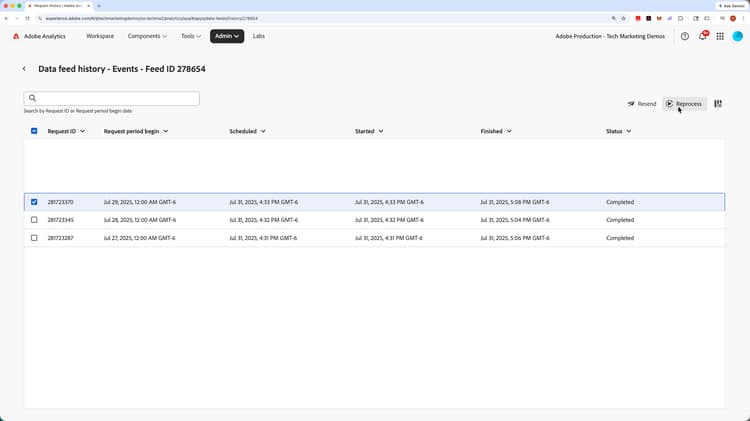Check the row 281723345 checkbox

34,220
